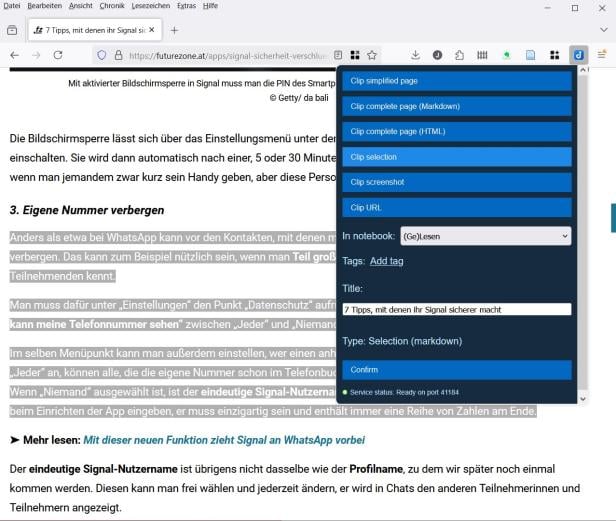The image size is (616, 521).
Task: Select the 7 Tipps futurezone tab
Action: [x=95, y=30]
